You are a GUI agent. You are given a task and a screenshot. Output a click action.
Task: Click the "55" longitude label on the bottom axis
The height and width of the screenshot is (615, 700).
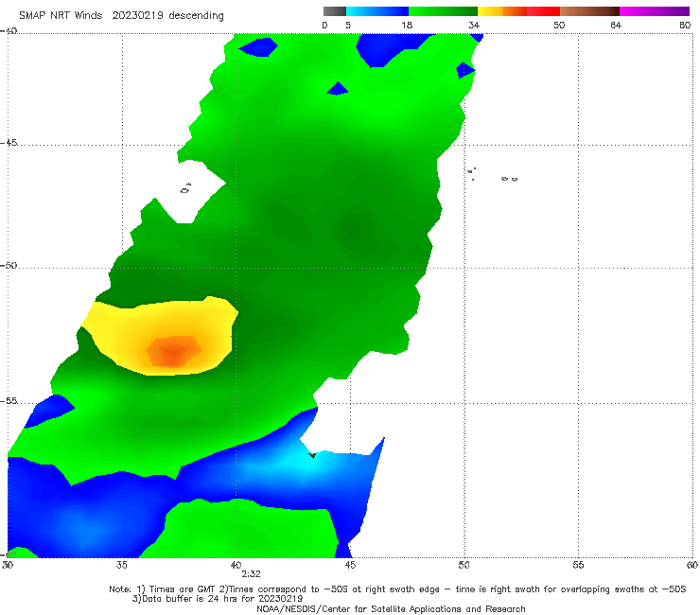(x=578, y=566)
